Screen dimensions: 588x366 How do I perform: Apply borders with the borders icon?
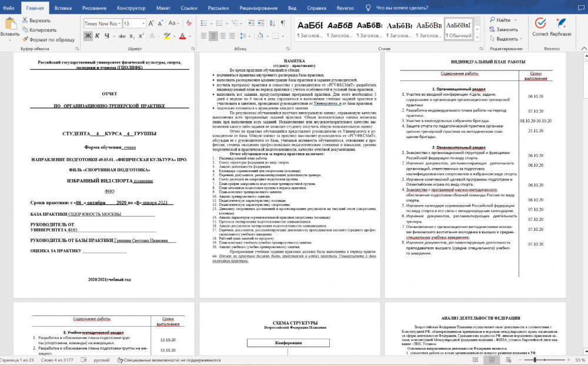click(276, 36)
